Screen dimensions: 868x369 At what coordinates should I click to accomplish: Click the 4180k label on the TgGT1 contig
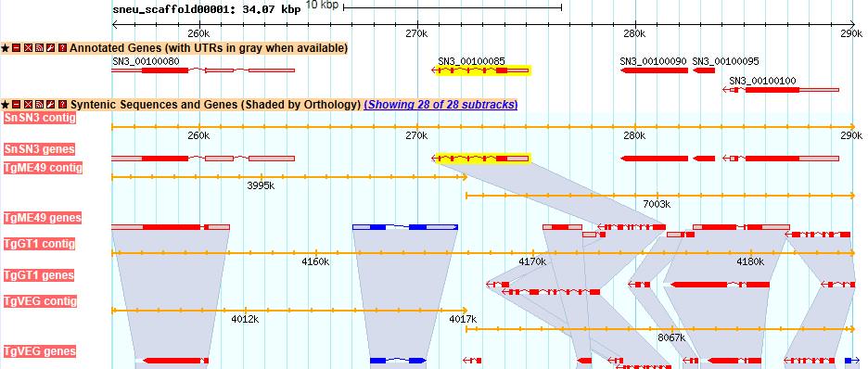click(x=750, y=261)
